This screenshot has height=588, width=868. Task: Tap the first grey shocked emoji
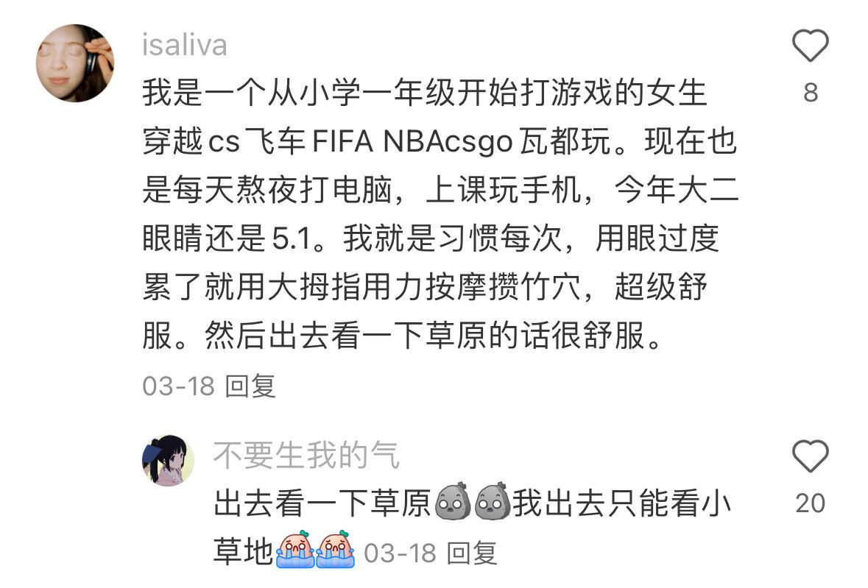(453, 501)
